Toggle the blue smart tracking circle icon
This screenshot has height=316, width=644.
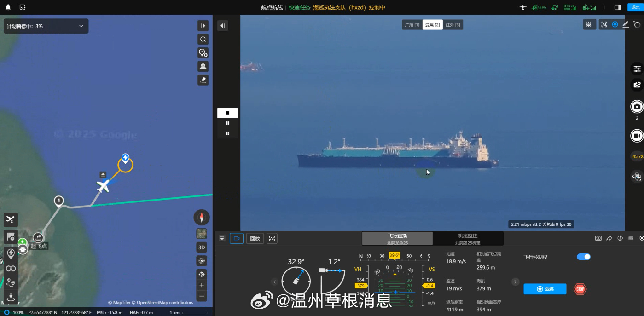point(615,25)
